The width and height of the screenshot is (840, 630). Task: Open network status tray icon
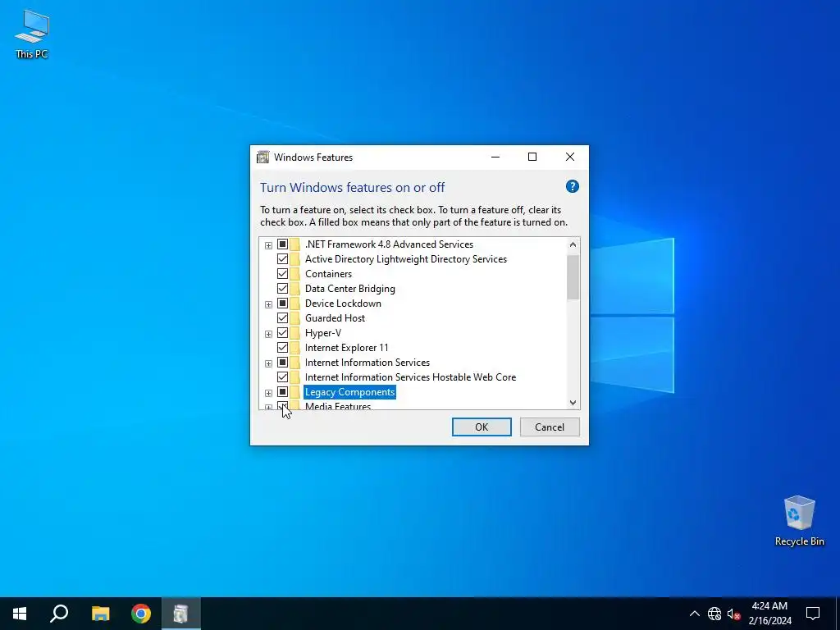click(x=714, y=614)
